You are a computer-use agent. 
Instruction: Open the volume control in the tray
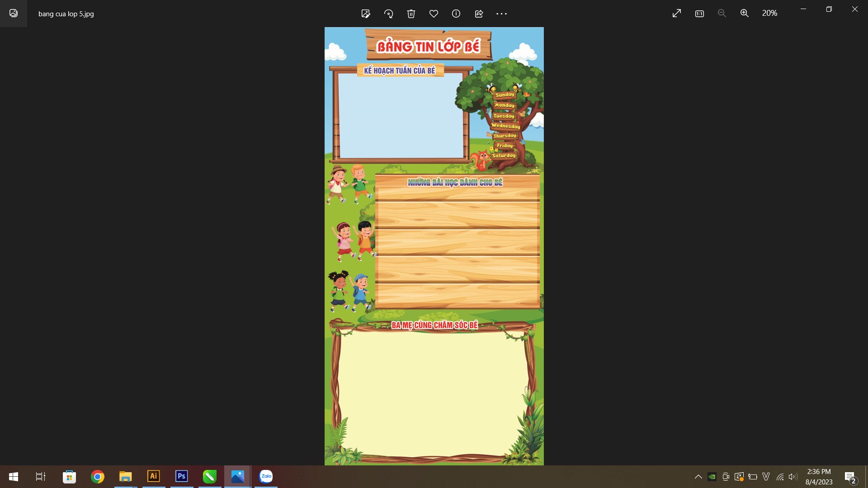(793, 477)
